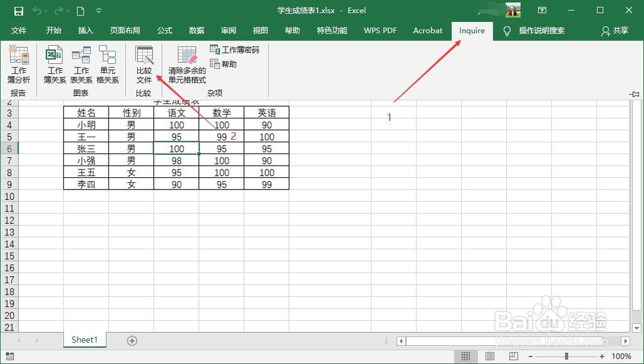Click the zoom slider handle
The height and width of the screenshot is (364, 644).
pos(566,356)
